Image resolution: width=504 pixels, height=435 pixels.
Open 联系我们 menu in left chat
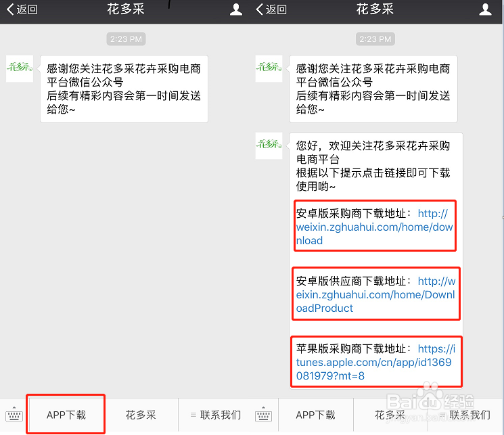[216, 415]
